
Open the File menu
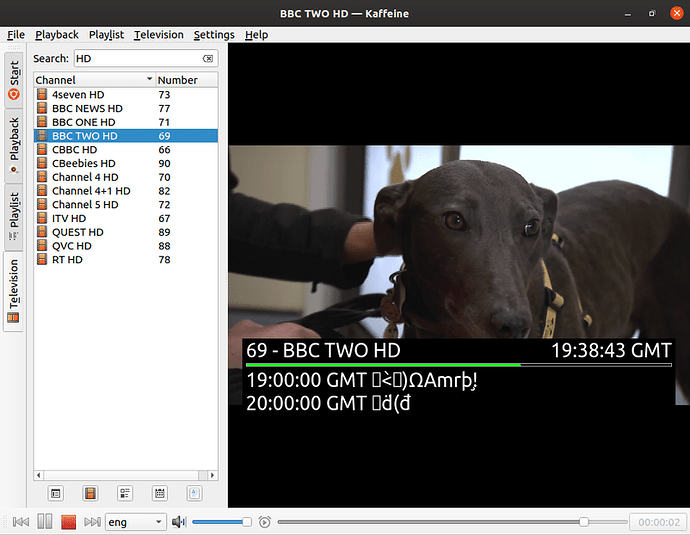(x=16, y=35)
